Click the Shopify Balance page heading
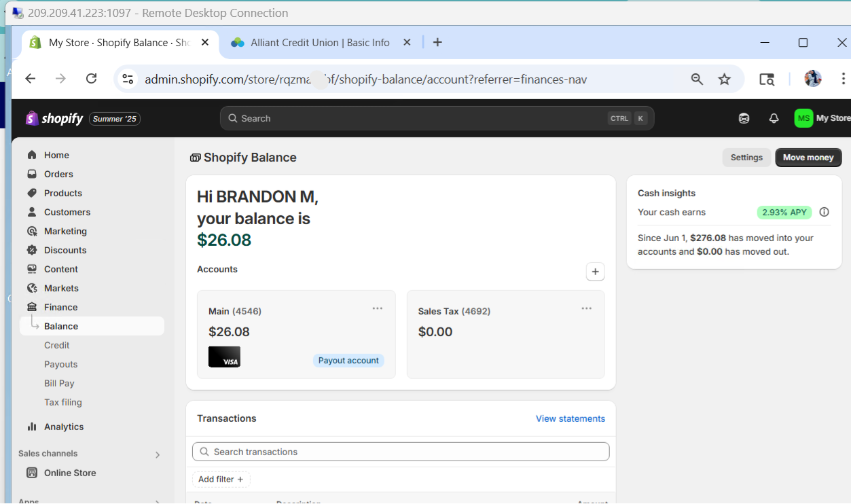The height and width of the screenshot is (504, 851). tap(250, 158)
